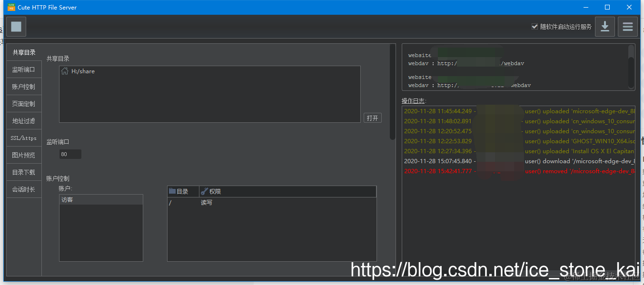Image resolution: width=644 pixels, height=285 pixels.
Task: Select the 15:07:45.840 download log entry
Action: pyautogui.click(x=519, y=161)
